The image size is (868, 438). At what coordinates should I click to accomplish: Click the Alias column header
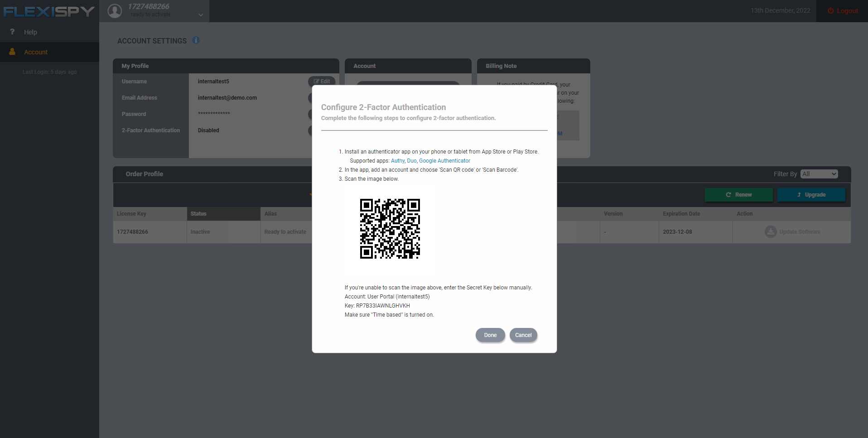(286, 214)
